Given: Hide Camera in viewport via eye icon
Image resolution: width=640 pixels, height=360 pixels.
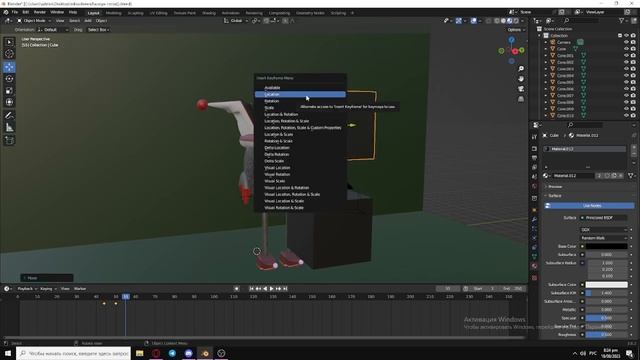Looking at the screenshot, I should point(626,42).
